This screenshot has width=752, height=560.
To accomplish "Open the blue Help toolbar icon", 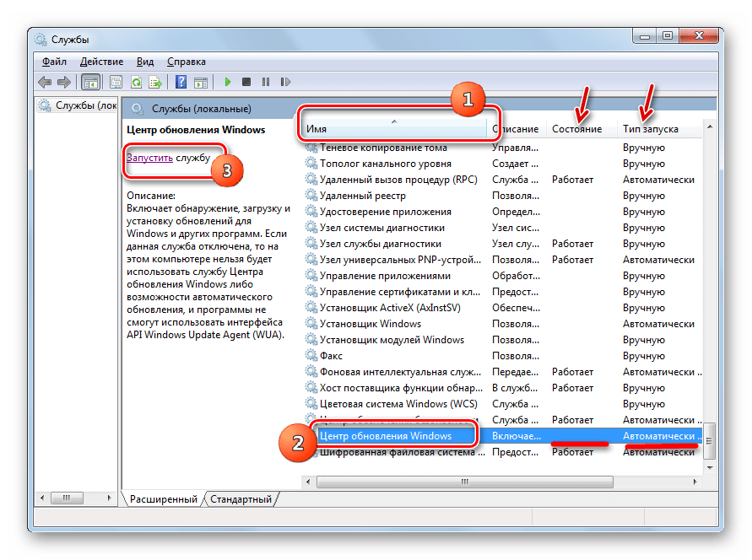I will tap(181, 83).
